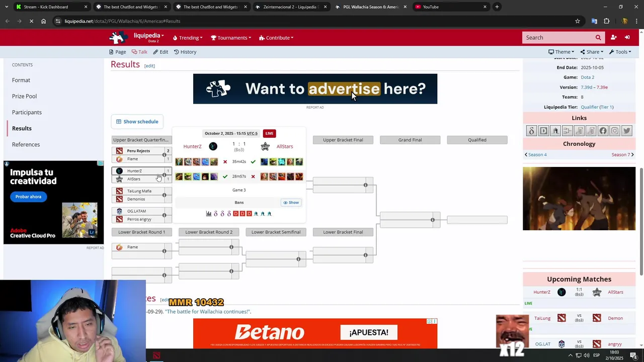Expand the Contribute dropdown menu

276,38
